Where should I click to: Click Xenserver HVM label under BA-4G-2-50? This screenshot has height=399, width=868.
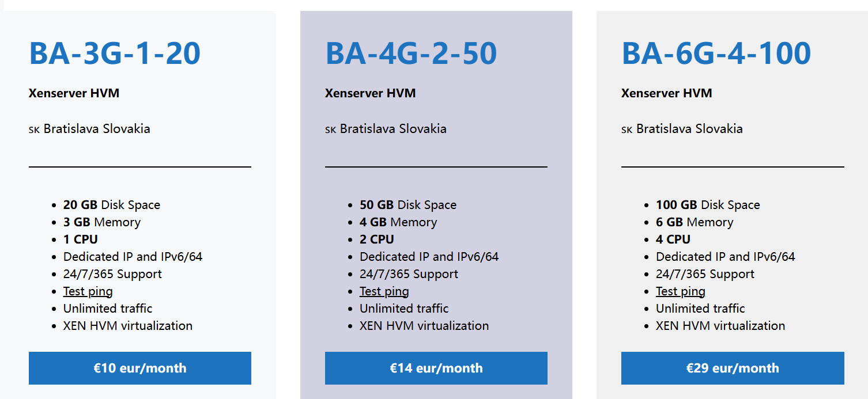point(370,93)
